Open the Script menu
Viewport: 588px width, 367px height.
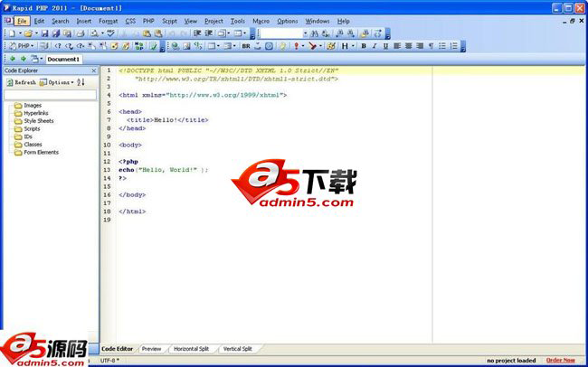tap(169, 22)
